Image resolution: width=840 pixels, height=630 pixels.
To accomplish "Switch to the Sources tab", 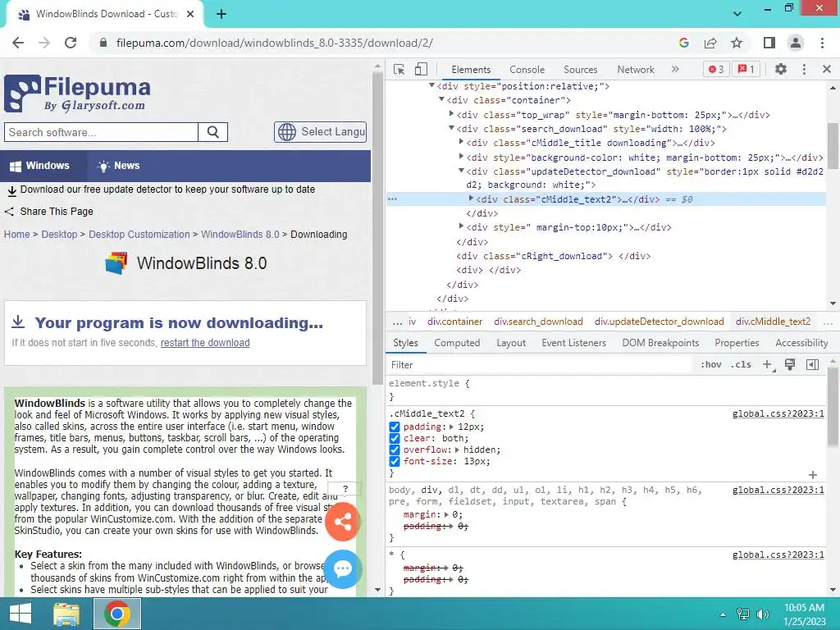I will 580,70.
